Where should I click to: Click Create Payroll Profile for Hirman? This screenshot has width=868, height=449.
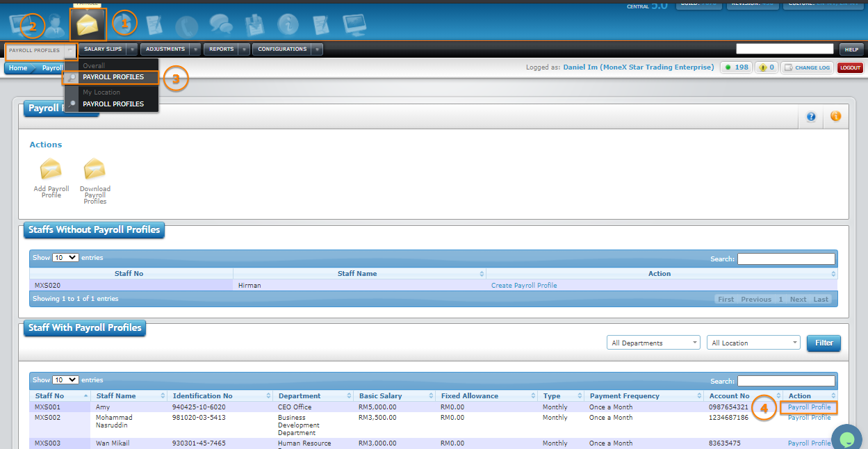pyautogui.click(x=524, y=286)
